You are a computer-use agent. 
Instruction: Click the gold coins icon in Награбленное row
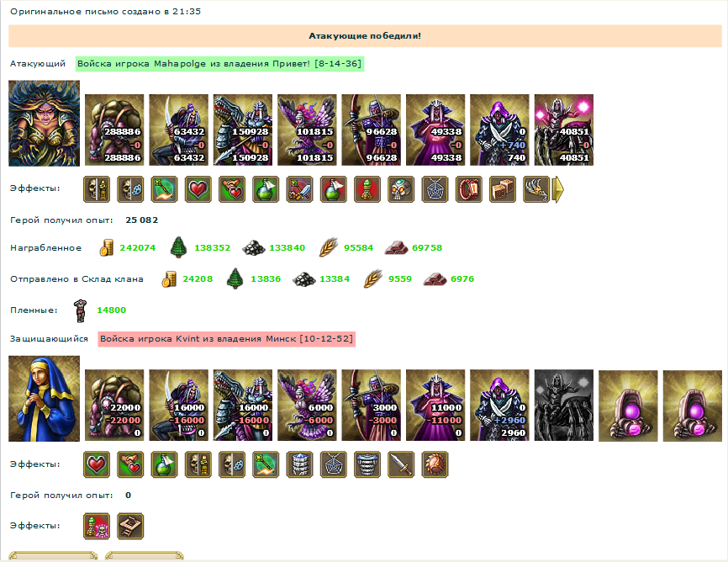point(106,247)
